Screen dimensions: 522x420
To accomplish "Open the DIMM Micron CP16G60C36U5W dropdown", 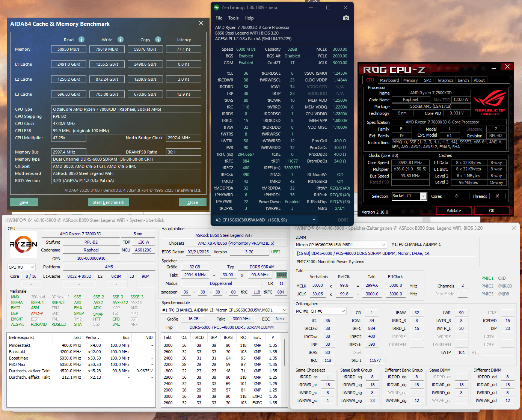I will click(341, 245).
